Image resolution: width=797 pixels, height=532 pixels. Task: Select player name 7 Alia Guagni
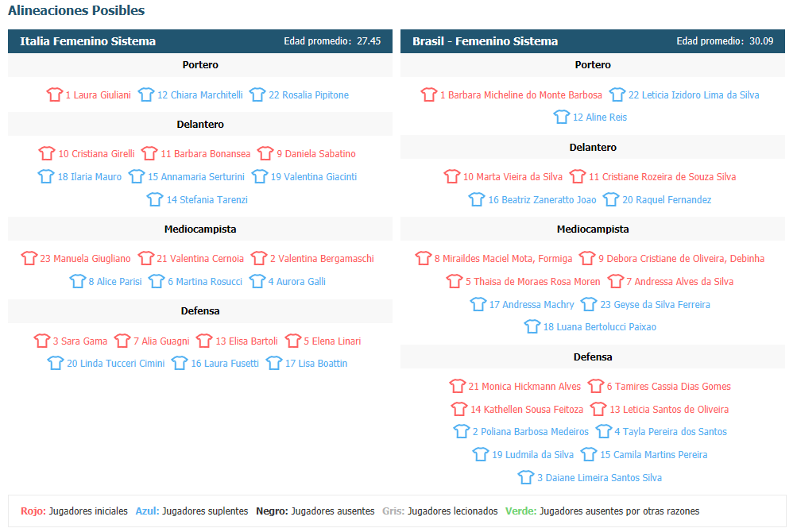coord(161,341)
